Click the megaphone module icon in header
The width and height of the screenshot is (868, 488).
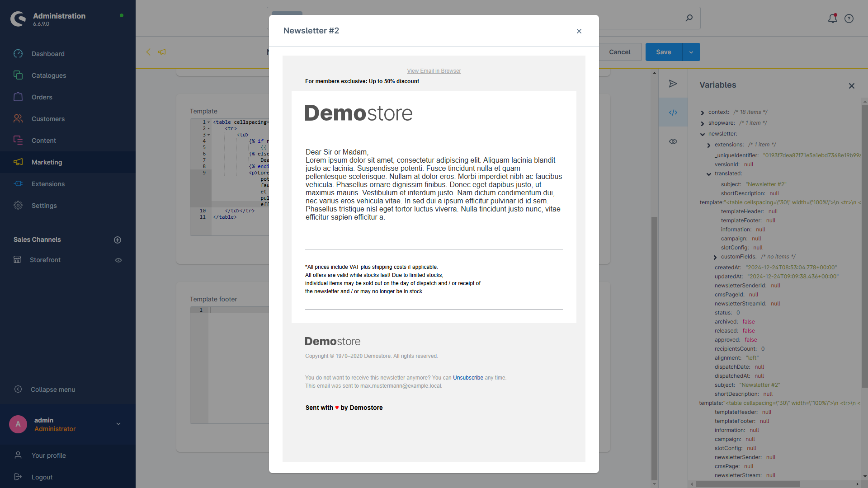click(x=162, y=52)
